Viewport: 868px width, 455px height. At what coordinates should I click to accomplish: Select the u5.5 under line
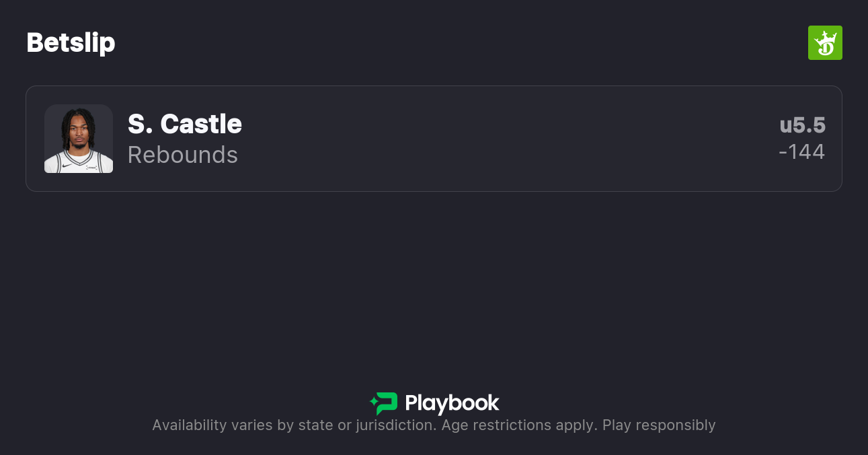coord(802,125)
